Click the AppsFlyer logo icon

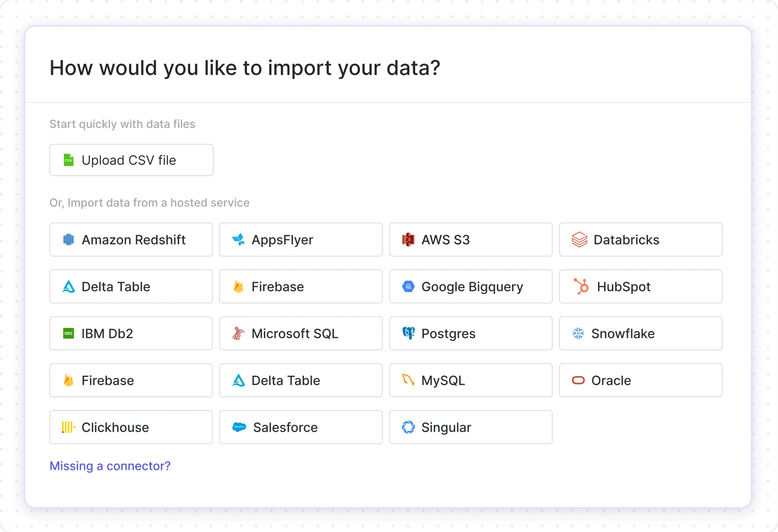(x=239, y=240)
